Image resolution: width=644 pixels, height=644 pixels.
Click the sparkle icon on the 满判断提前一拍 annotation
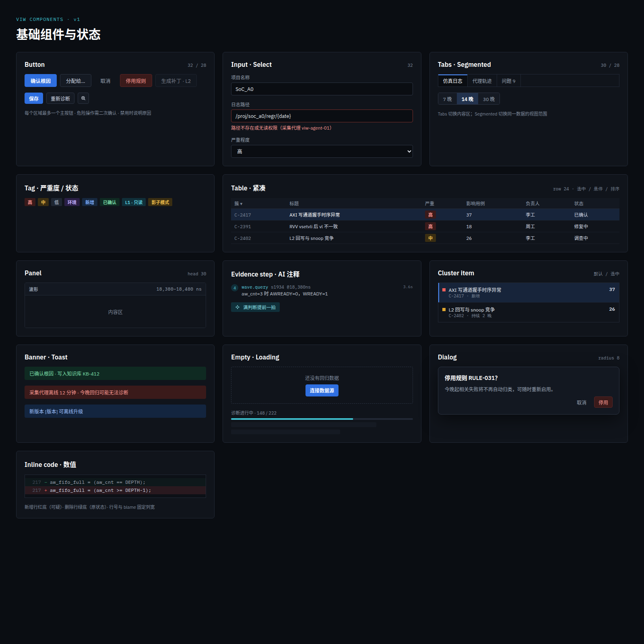coord(237,307)
